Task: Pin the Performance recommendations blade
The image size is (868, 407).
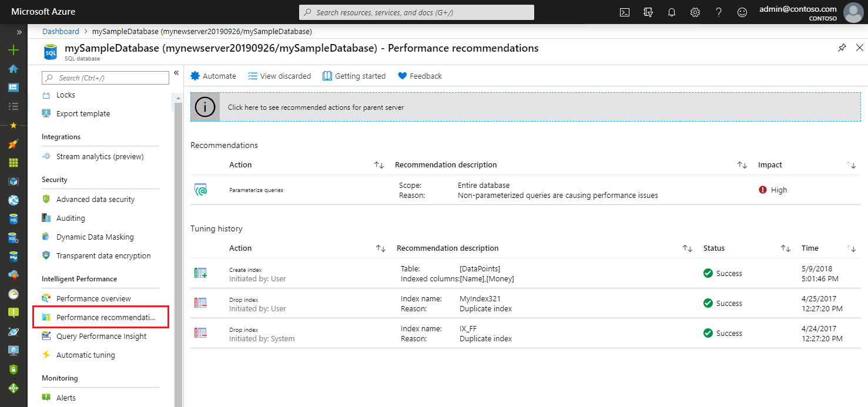Action: 842,48
